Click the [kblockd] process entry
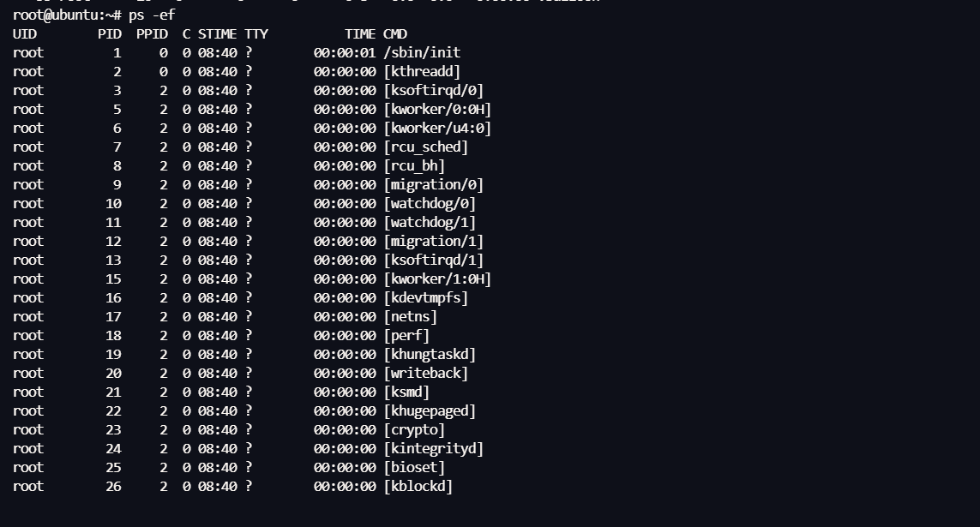980x527 pixels. (418, 487)
